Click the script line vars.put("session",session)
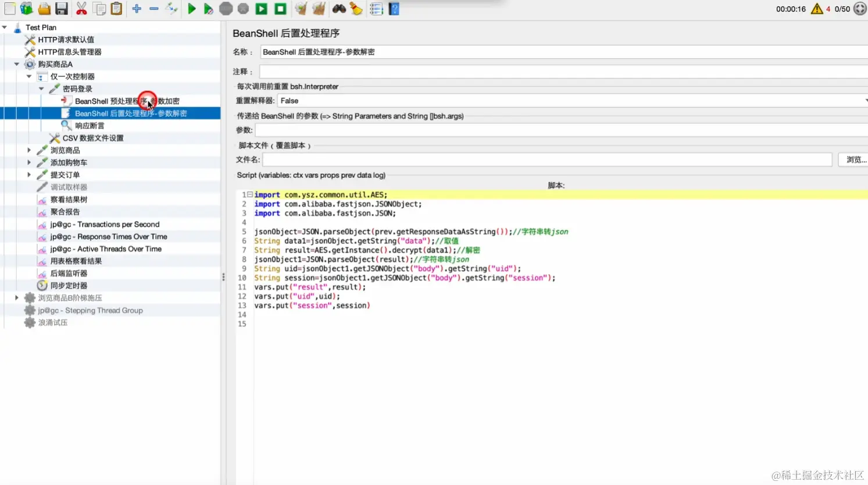 pyautogui.click(x=312, y=306)
